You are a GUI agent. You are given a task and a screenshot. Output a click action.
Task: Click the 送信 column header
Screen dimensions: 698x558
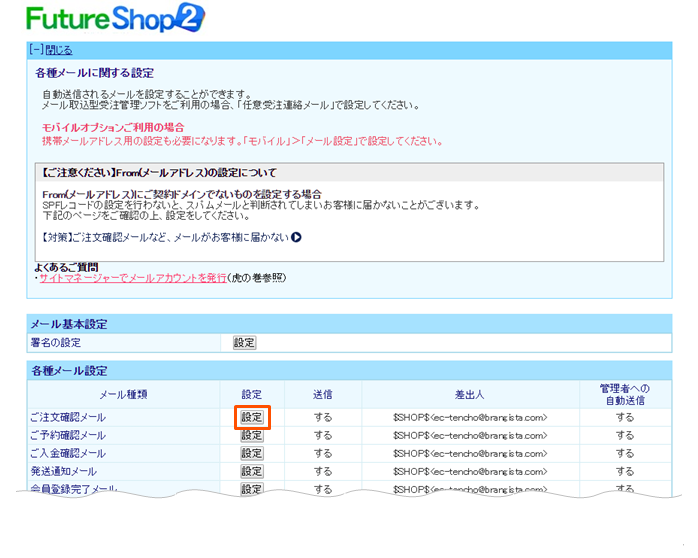pos(322,394)
